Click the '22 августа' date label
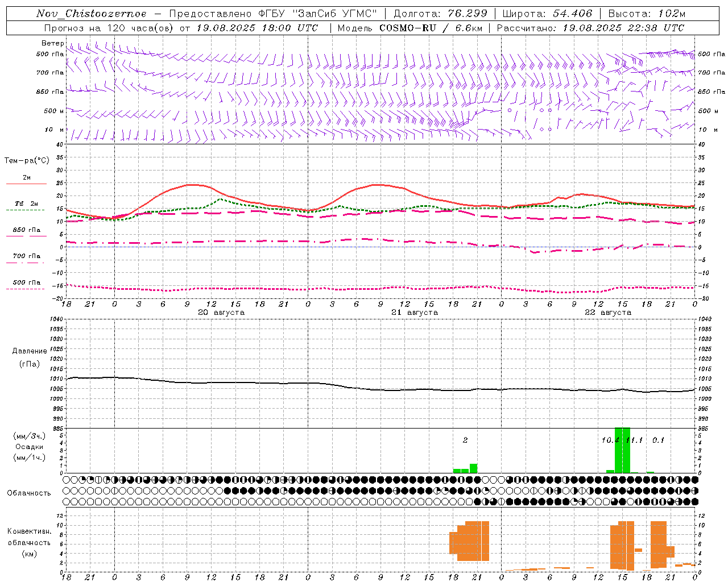 click(x=608, y=313)
